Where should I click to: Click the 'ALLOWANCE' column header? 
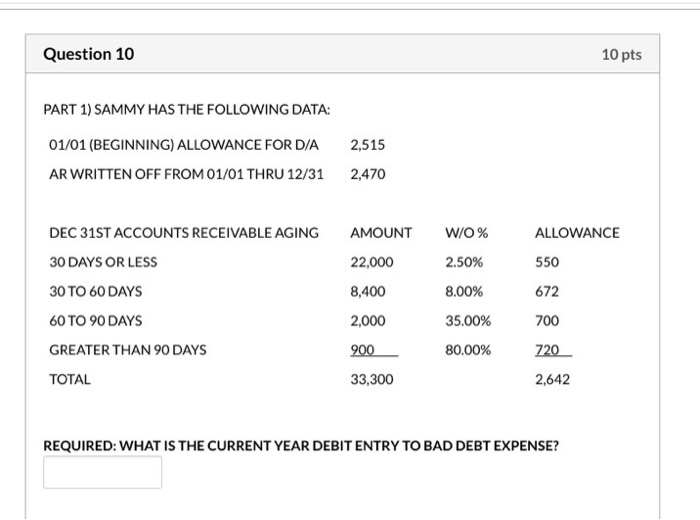(x=577, y=233)
